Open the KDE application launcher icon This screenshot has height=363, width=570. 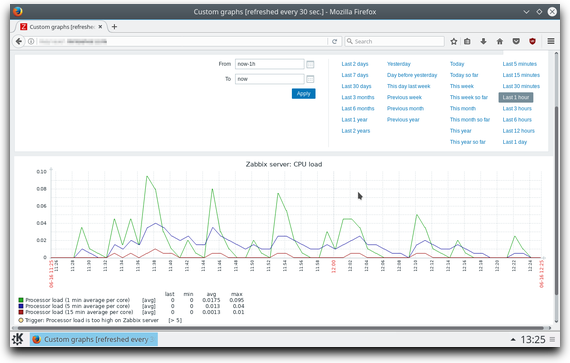(18, 339)
